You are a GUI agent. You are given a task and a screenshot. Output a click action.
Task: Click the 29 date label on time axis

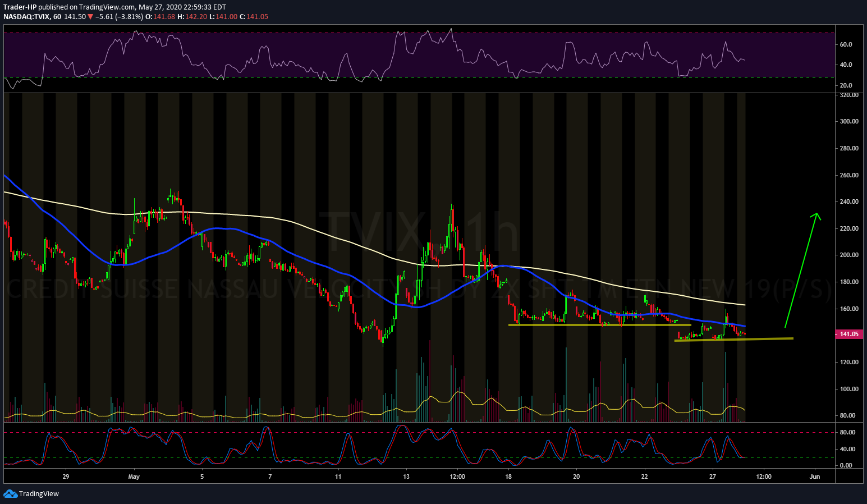coord(66,476)
